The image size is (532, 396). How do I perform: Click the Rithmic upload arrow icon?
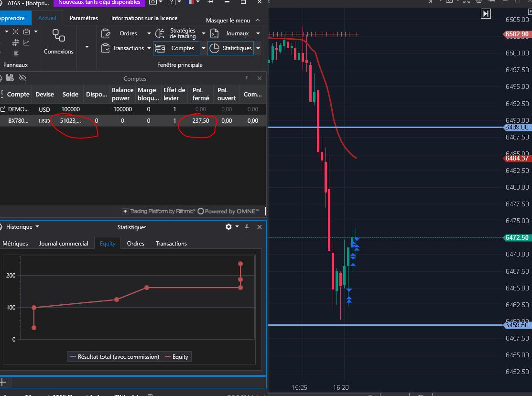pos(125,211)
